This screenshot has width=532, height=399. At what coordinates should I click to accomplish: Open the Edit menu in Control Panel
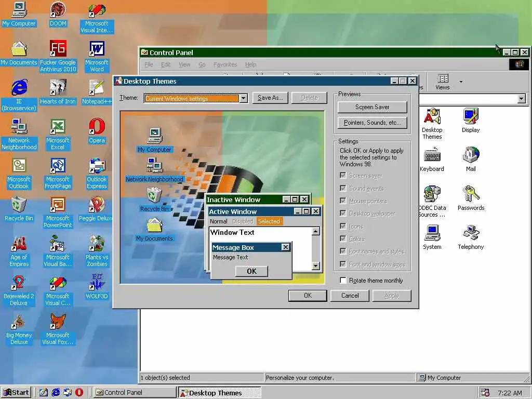tap(166, 64)
